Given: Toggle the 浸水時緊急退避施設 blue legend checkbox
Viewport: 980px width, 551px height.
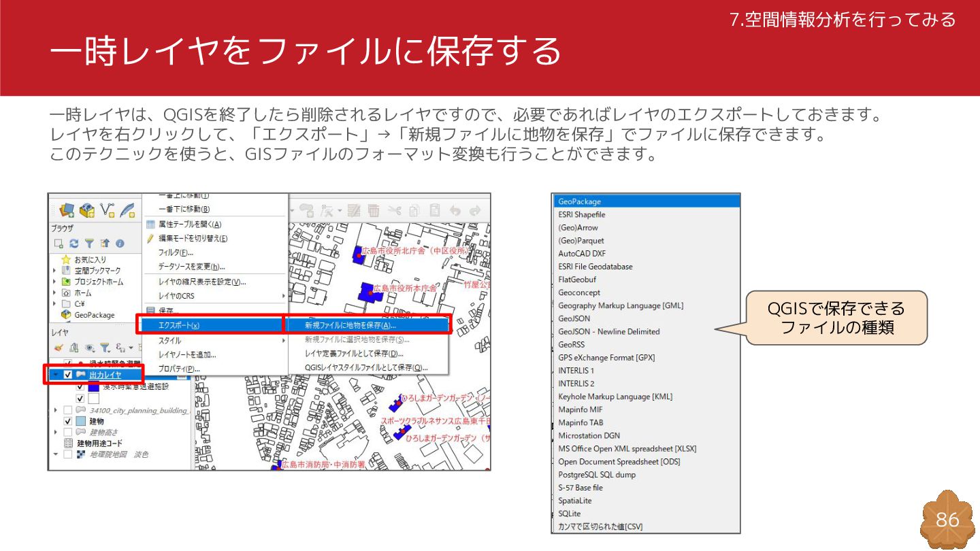Looking at the screenshot, I should pyautogui.click(x=80, y=386).
